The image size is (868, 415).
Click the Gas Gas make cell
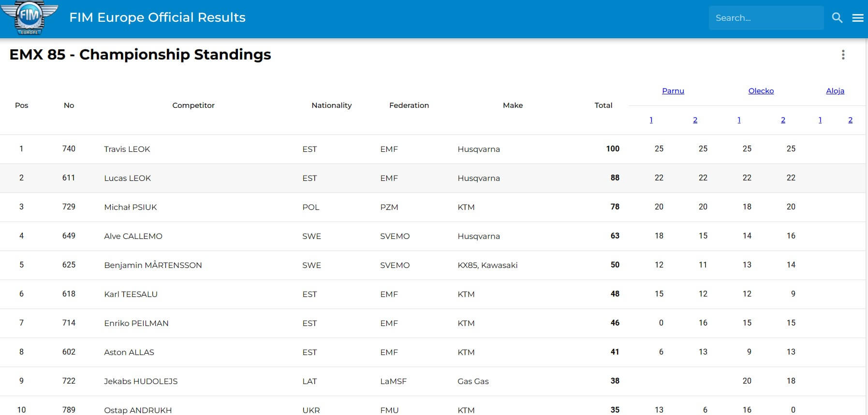473,381
